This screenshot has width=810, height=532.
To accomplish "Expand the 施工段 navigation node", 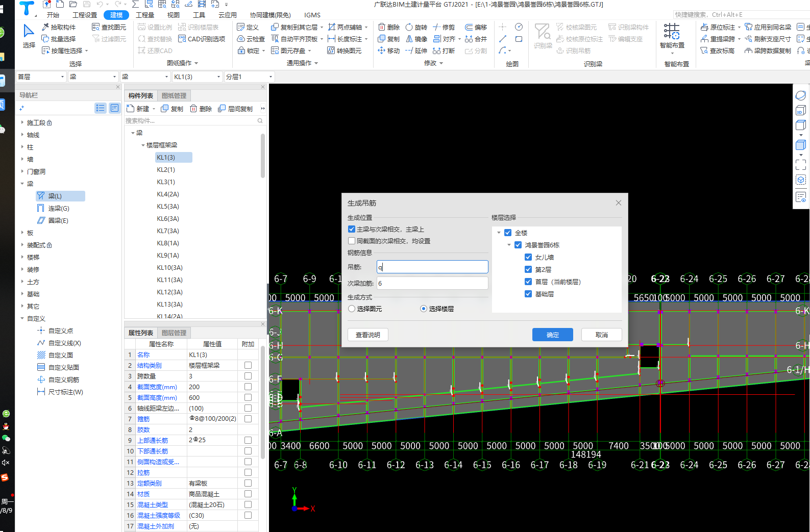I will (22, 122).
